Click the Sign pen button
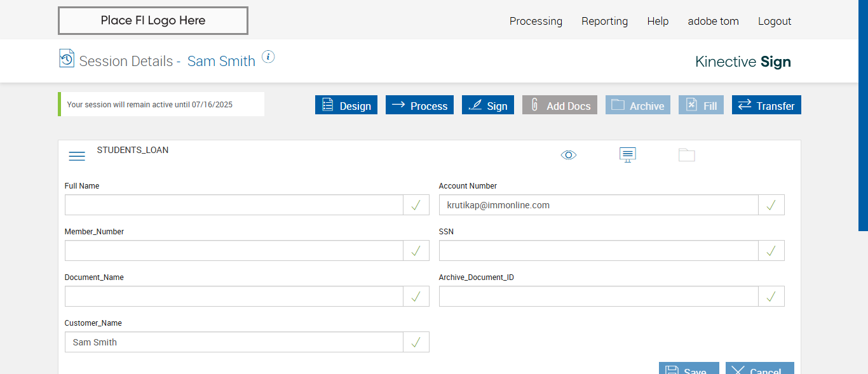Image resolution: width=868 pixels, height=374 pixels. 488,105
